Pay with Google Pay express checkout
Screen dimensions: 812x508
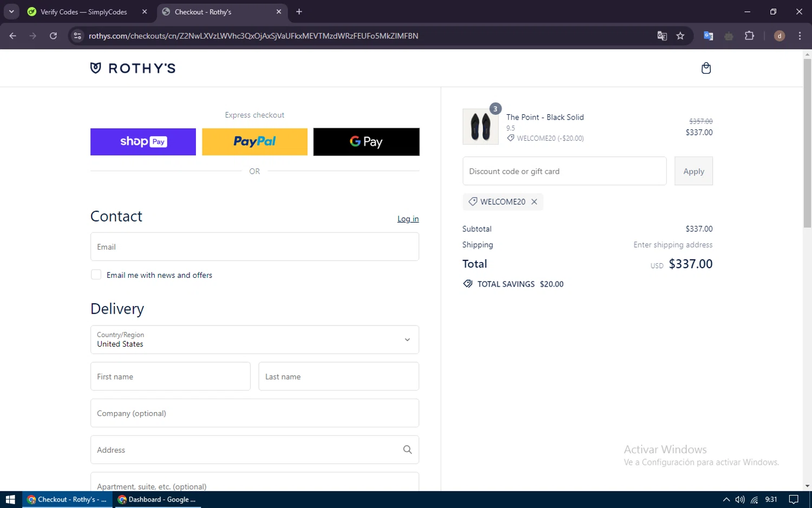[366, 142]
